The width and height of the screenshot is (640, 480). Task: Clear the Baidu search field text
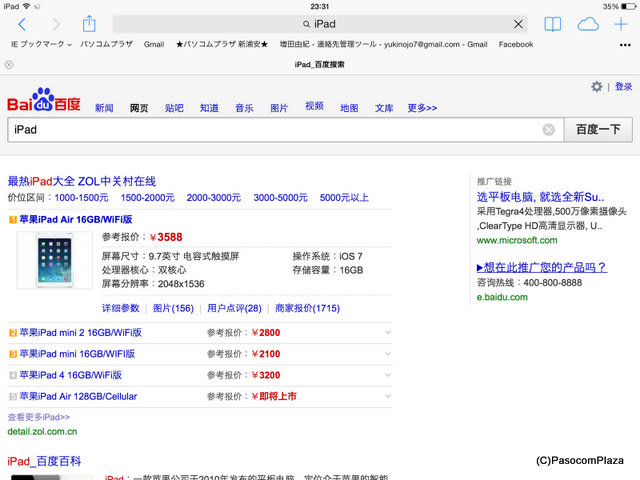pyautogui.click(x=549, y=130)
